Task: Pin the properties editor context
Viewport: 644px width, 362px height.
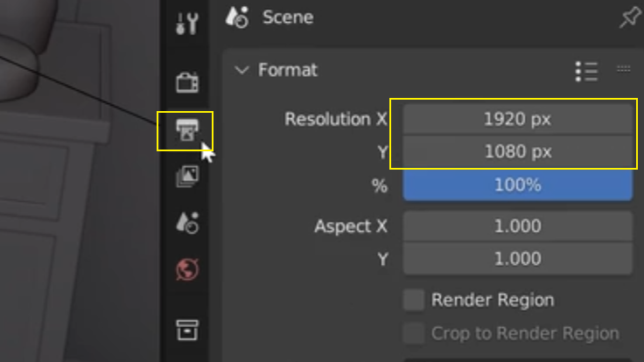Action: pyautogui.click(x=630, y=17)
